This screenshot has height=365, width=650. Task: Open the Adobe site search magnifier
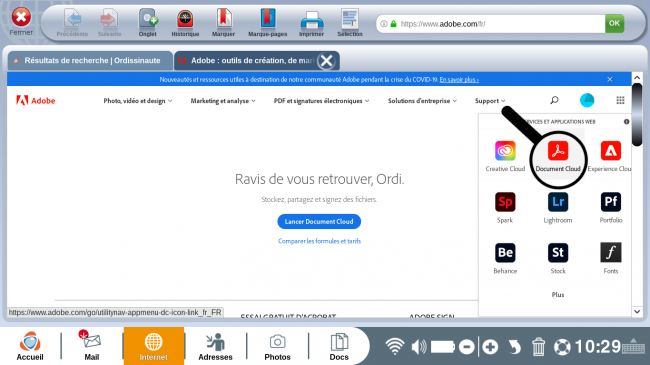coord(554,100)
